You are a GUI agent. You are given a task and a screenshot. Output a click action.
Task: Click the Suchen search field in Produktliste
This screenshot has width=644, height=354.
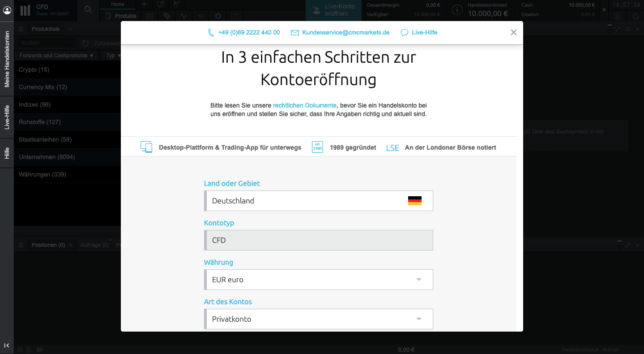point(46,43)
